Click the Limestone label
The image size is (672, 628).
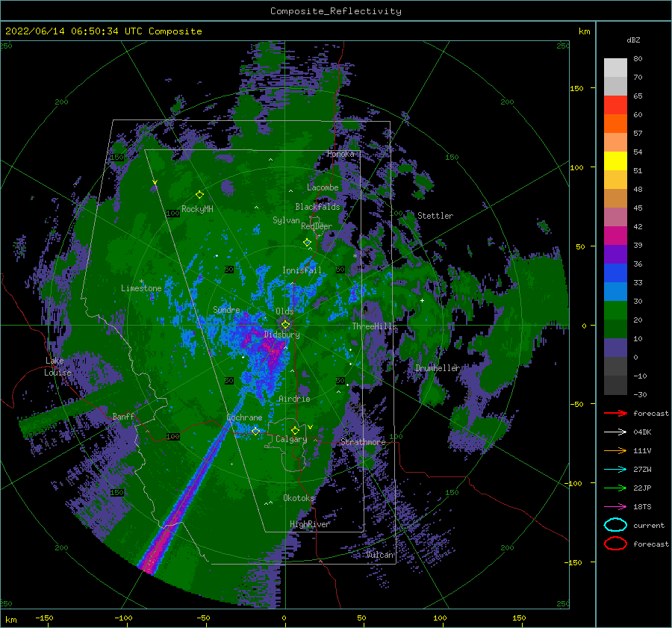coord(141,288)
